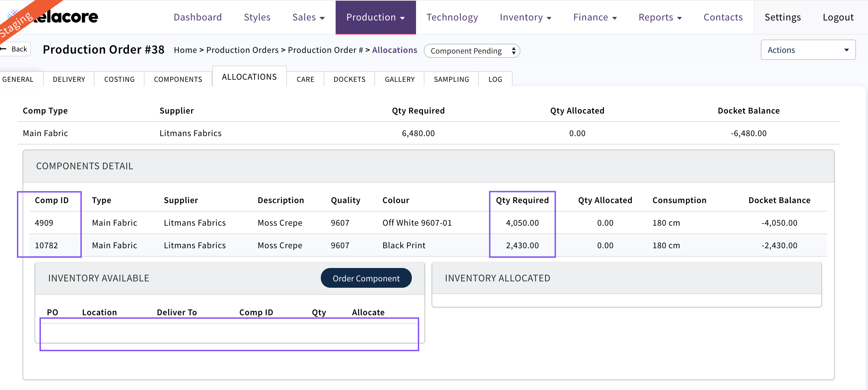Open Settings in the top bar

782,17
